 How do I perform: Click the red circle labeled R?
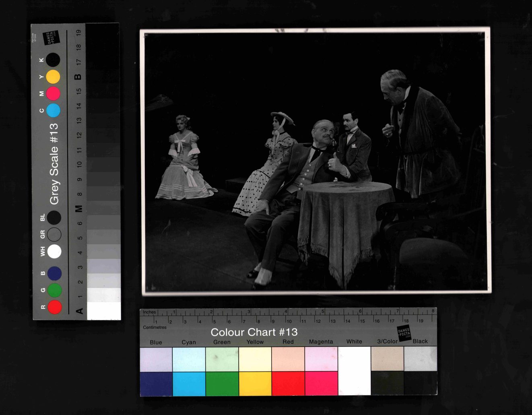click(54, 307)
